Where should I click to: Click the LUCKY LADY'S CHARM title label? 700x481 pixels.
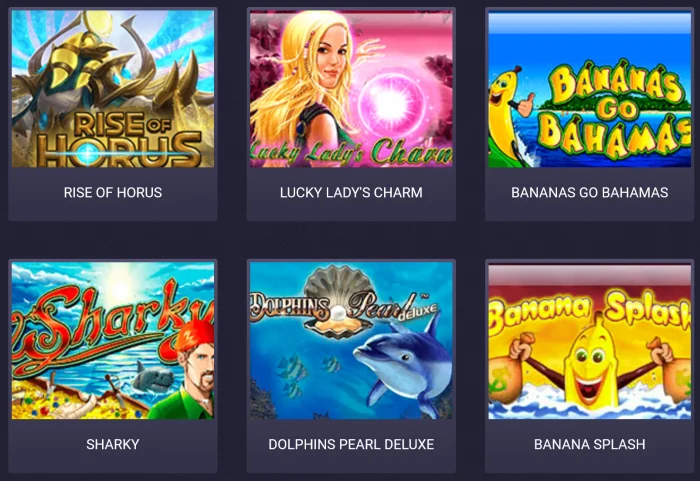click(351, 192)
